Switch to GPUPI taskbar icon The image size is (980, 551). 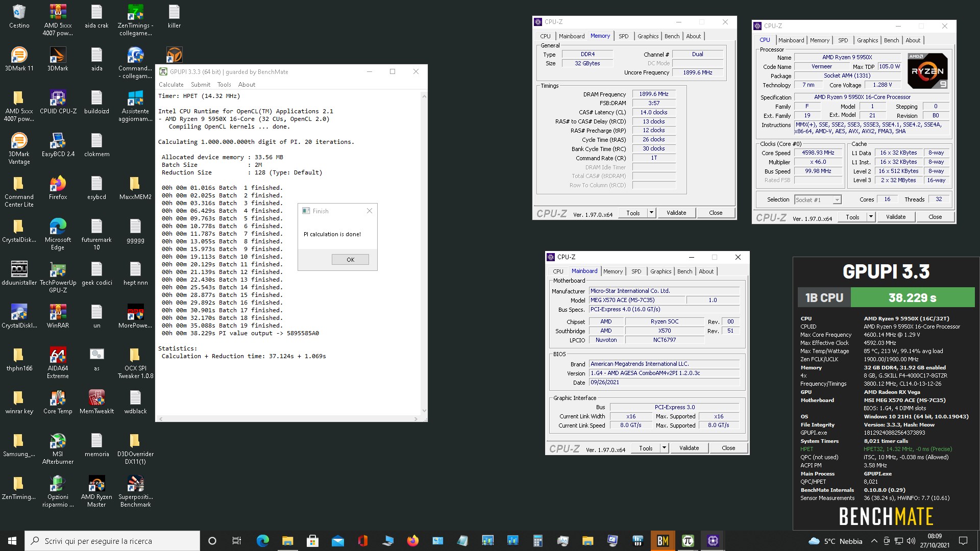point(688,541)
